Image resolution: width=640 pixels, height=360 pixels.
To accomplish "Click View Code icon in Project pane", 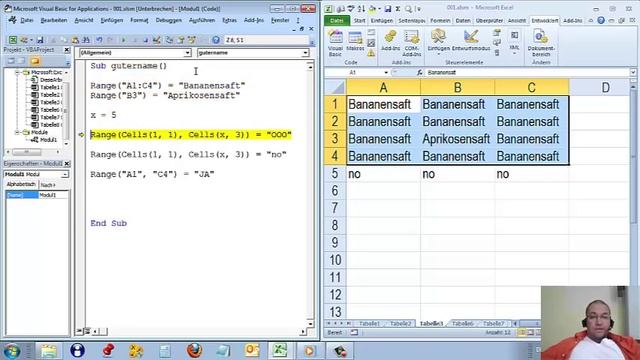I will 11,61.
